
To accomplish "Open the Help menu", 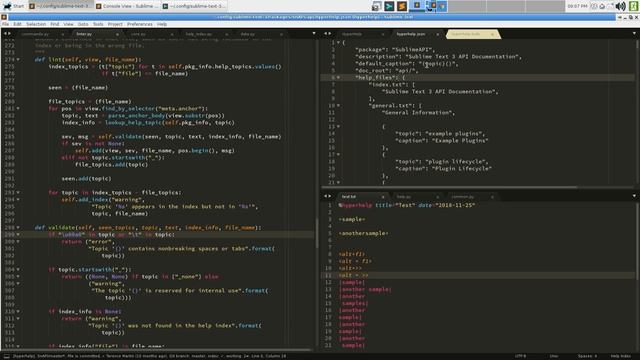I will pyautogui.click(x=162, y=24).
